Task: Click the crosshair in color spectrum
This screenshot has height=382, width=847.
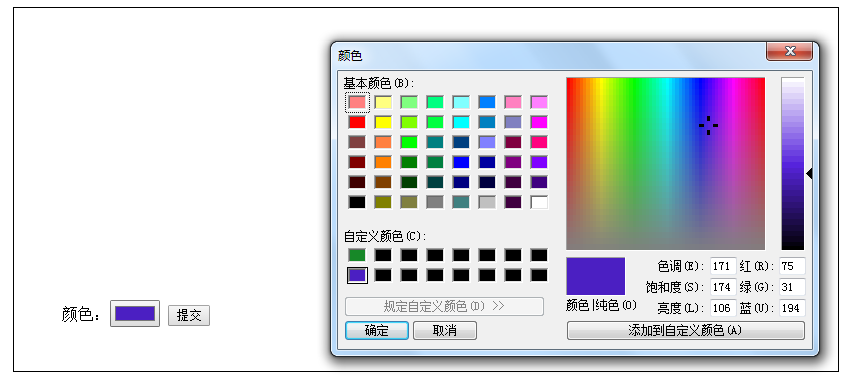Action: pyautogui.click(x=708, y=125)
